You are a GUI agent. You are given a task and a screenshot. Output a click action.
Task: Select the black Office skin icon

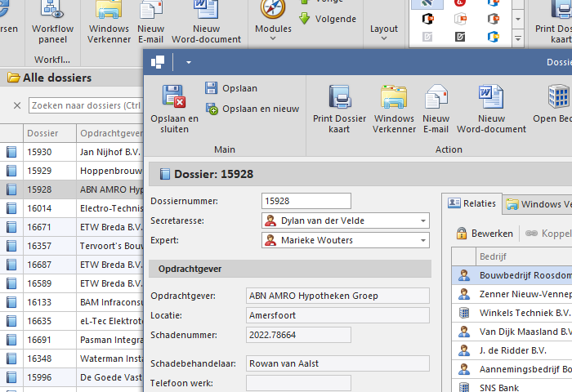(427, 19)
